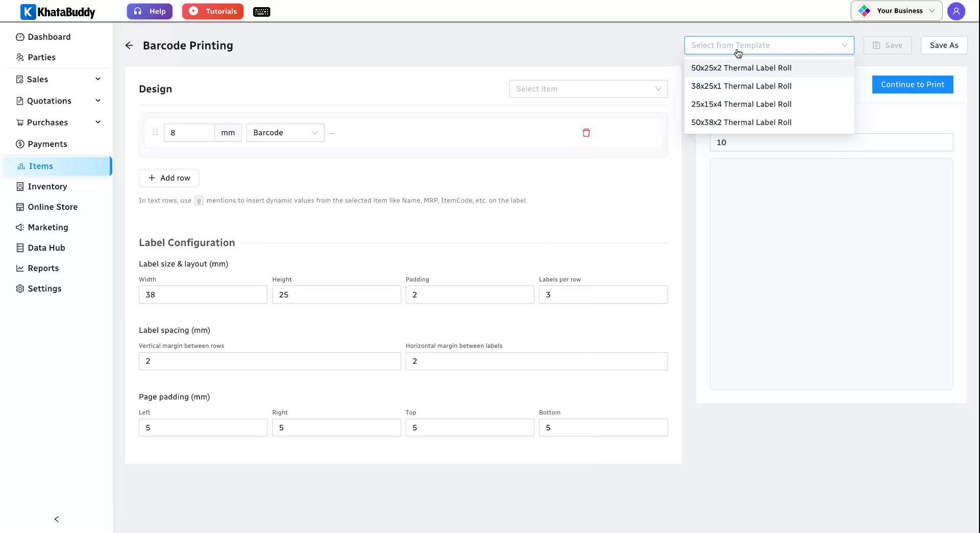Go back using the arrow beside Barcode Printing
This screenshot has height=533, width=980.
[129, 45]
